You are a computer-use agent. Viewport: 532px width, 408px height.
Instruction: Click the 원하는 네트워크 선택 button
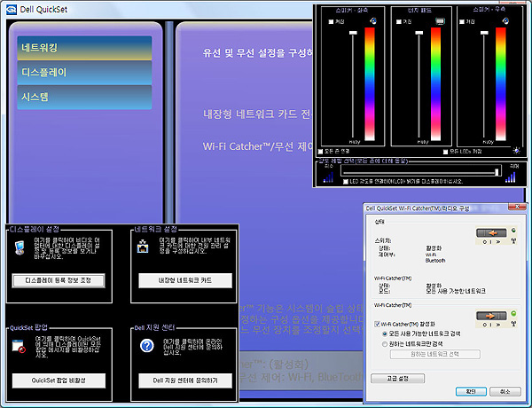coord(435,355)
